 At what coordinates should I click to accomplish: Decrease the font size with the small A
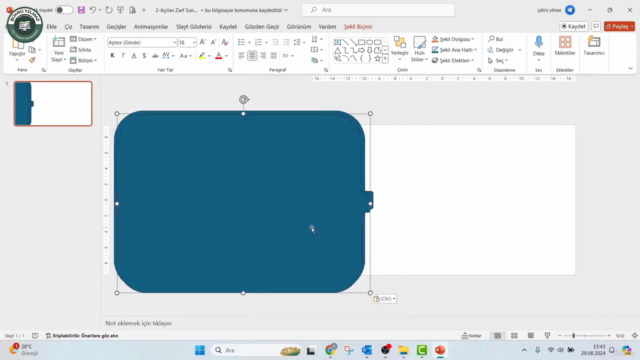click(213, 42)
